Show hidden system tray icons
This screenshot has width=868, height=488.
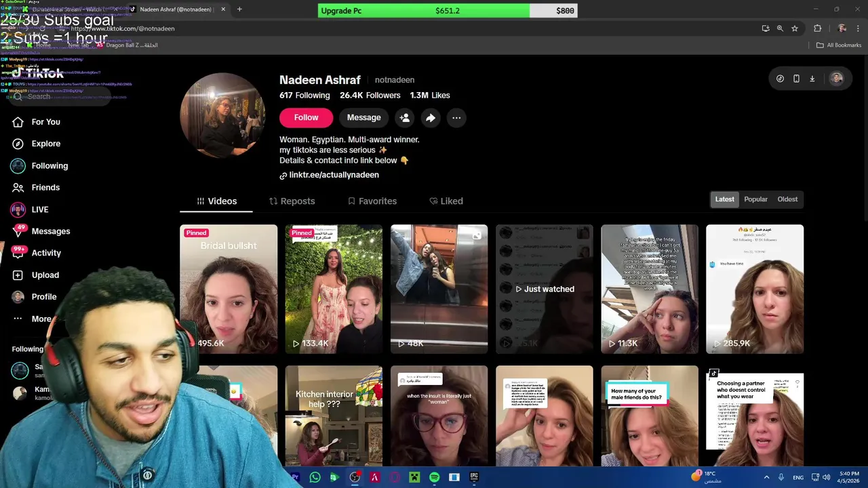pos(766,477)
